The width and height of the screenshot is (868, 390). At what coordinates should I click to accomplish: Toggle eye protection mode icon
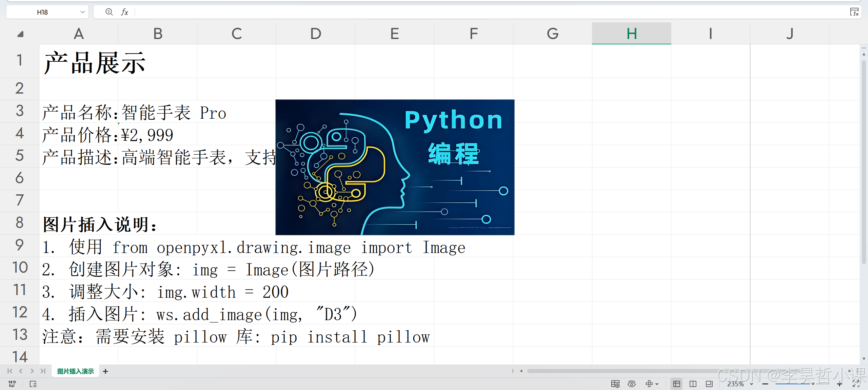coord(632,384)
